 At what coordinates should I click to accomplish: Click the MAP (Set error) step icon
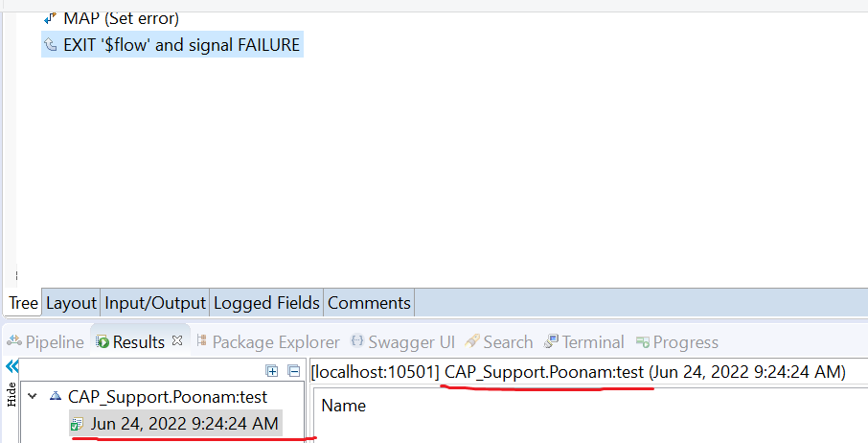tap(51, 17)
